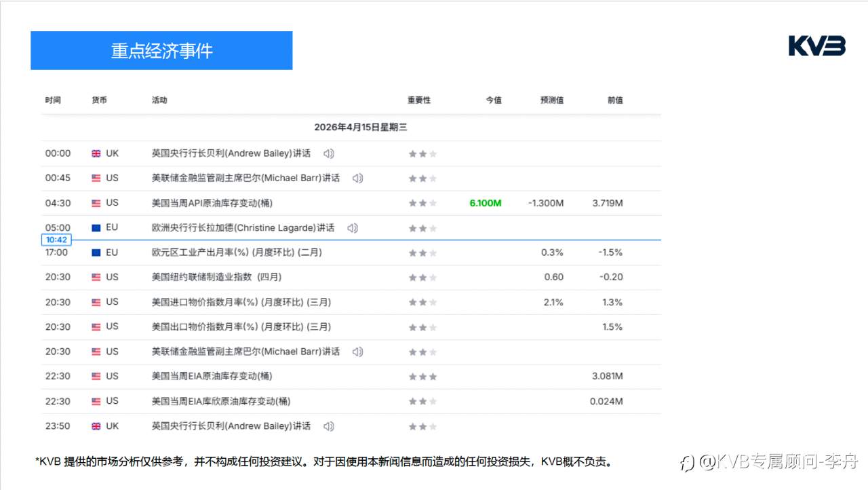The width and height of the screenshot is (868, 490).
Task: Click the audio icon next to Andrew Bailey's 00:00 speech
Action: (x=328, y=153)
